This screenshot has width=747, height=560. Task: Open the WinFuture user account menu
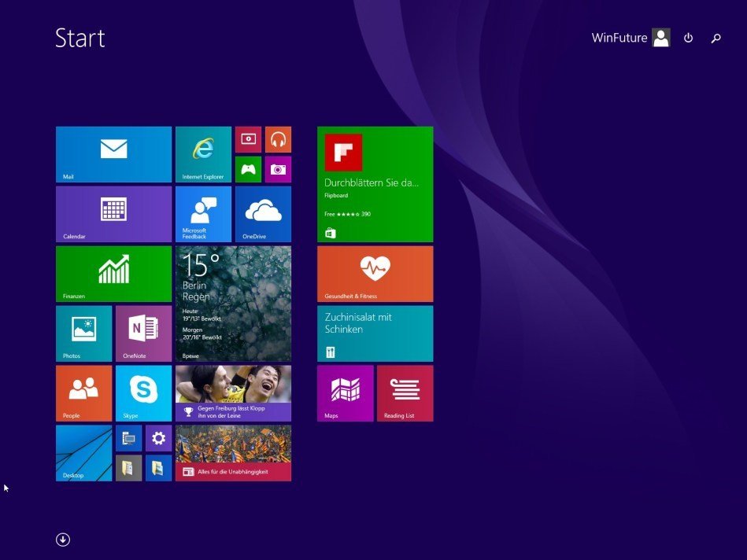(x=630, y=38)
